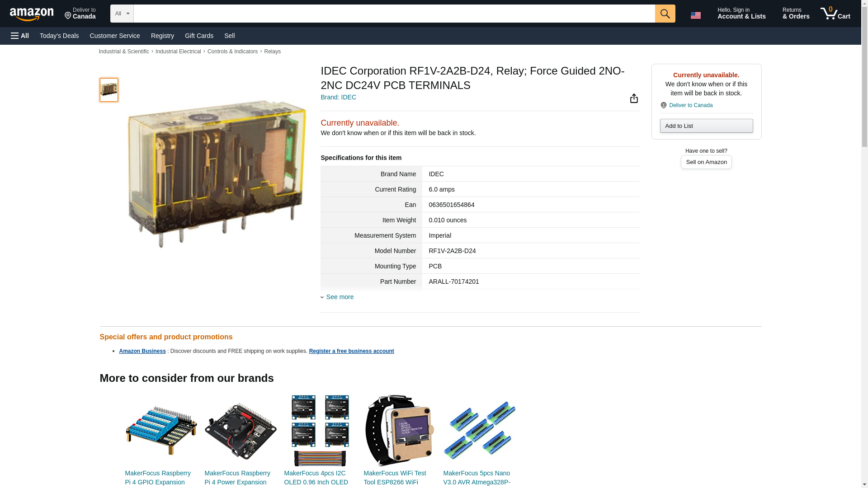Open the Brand: IDEC link
The height and width of the screenshot is (488, 868).
pos(338,97)
